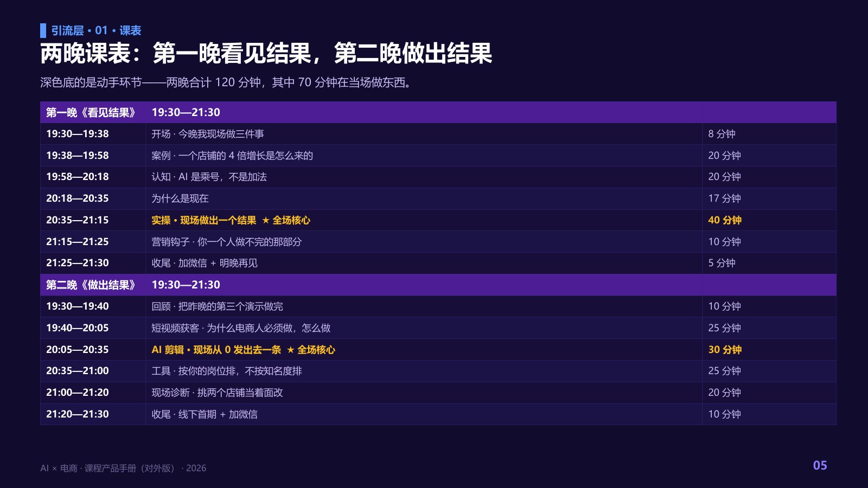Select 营销钩子 · 你一个人做不完的那部分
Image resolution: width=868 pixels, height=488 pixels.
click(227, 242)
